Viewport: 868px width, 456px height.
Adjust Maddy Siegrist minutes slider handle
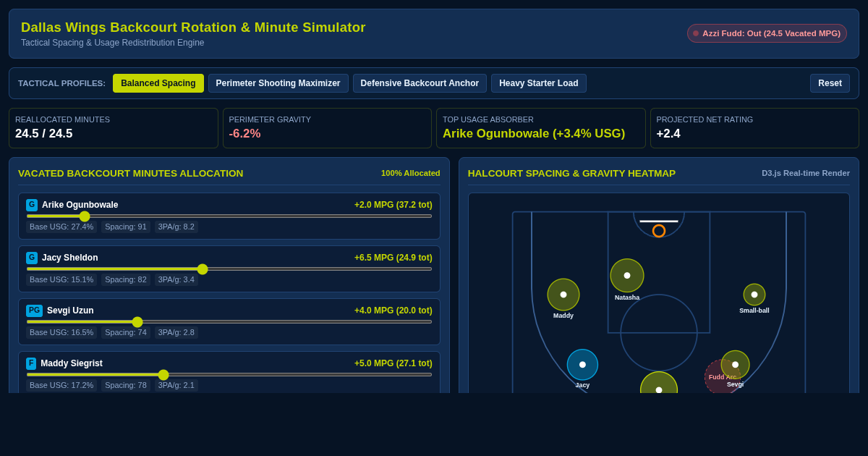click(x=163, y=375)
